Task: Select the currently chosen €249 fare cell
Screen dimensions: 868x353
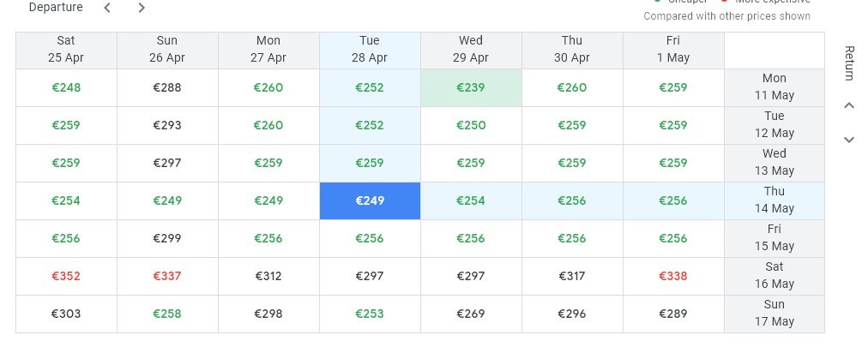Action: pos(370,200)
